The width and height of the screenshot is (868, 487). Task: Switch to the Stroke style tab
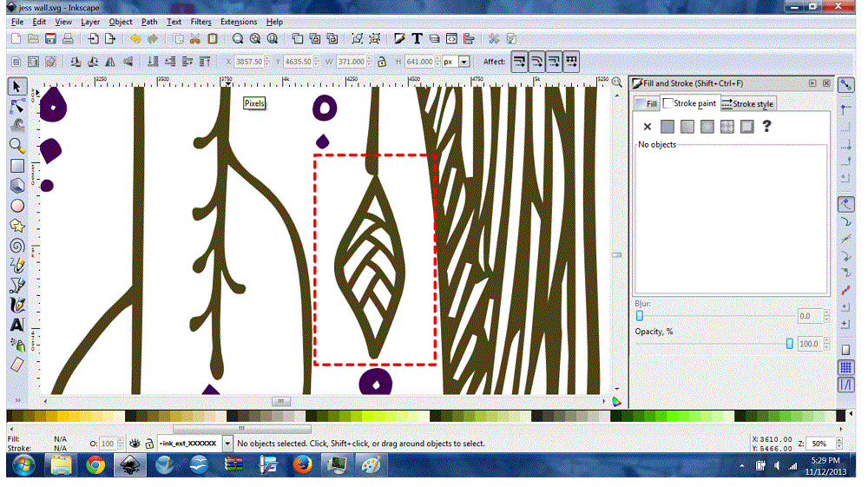click(x=747, y=103)
